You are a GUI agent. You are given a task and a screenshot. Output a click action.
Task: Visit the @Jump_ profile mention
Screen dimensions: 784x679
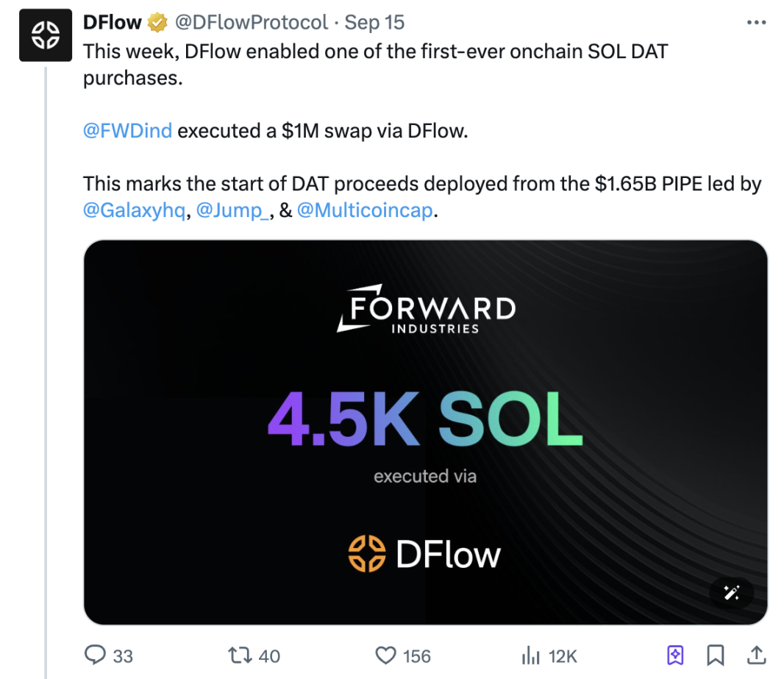pyautogui.click(x=233, y=210)
